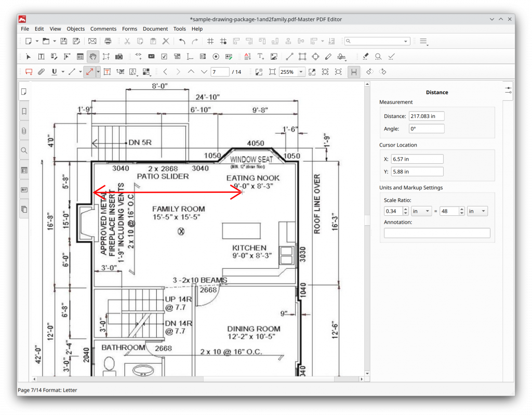Go to the next page

point(204,72)
